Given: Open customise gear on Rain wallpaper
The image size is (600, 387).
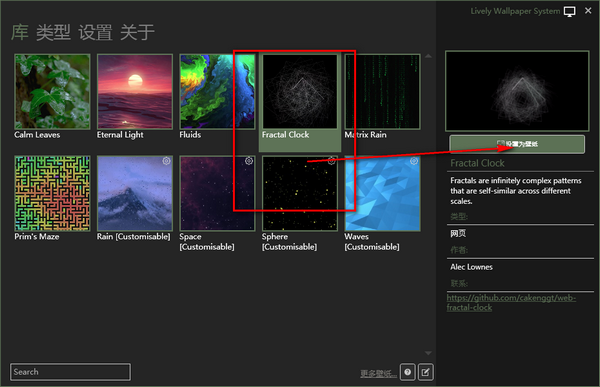Looking at the screenshot, I should coord(166,161).
